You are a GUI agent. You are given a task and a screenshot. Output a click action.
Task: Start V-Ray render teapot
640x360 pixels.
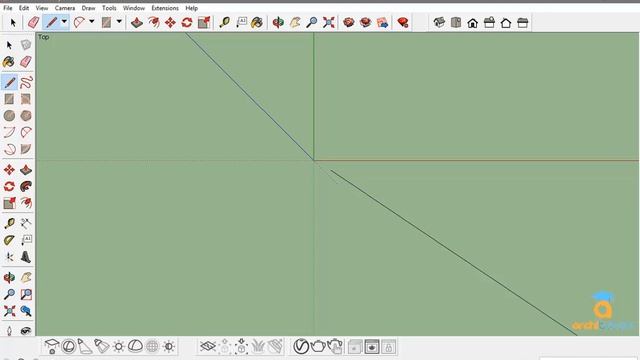[x=318, y=347]
